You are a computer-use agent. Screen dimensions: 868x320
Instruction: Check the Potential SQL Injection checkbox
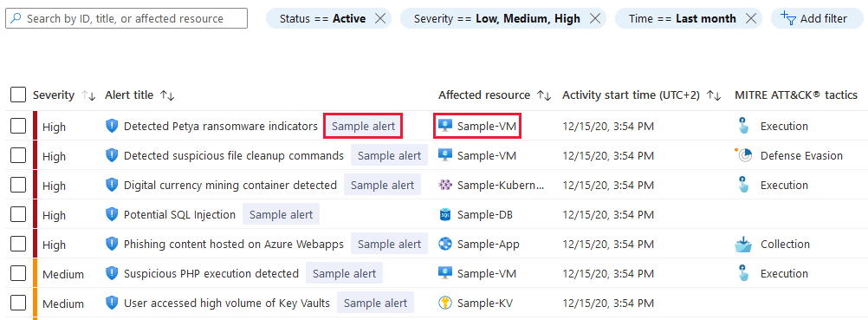[18, 214]
